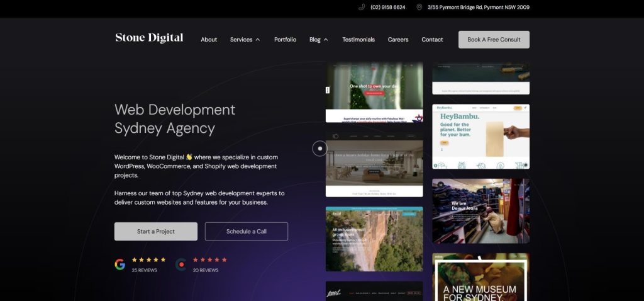Viewport: 644px width, 301px height.
Task: Click the red star rating
Action: [210, 260]
